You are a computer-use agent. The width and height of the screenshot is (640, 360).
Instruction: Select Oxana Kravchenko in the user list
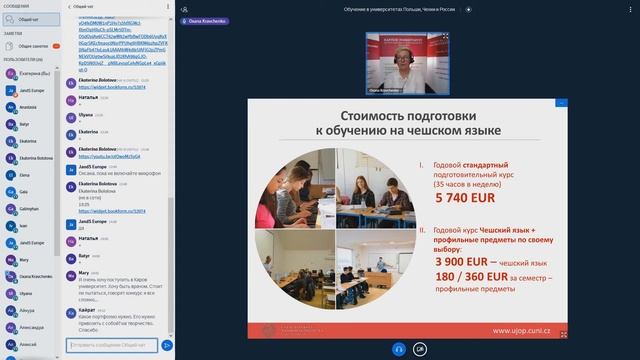29,276
